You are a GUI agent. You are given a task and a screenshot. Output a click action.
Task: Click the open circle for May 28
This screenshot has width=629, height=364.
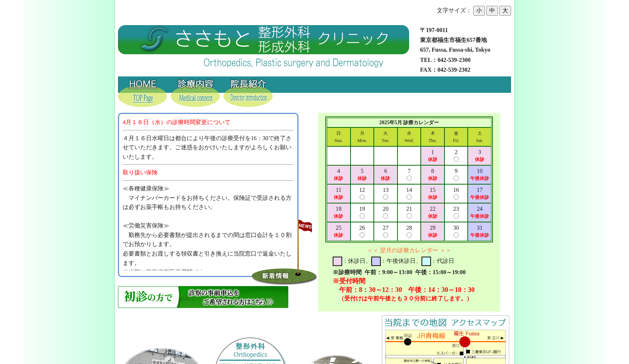tap(409, 235)
